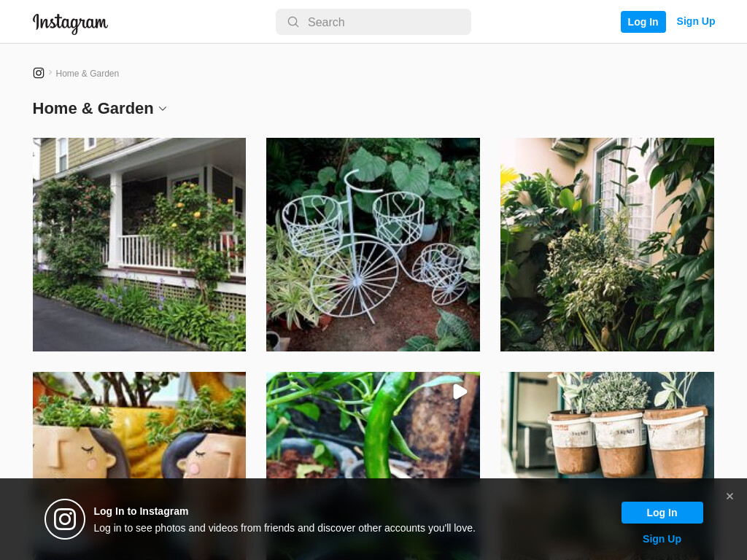Screen dimensions: 747x560
Task: Click the Log In button in banner
Action: coord(662,513)
